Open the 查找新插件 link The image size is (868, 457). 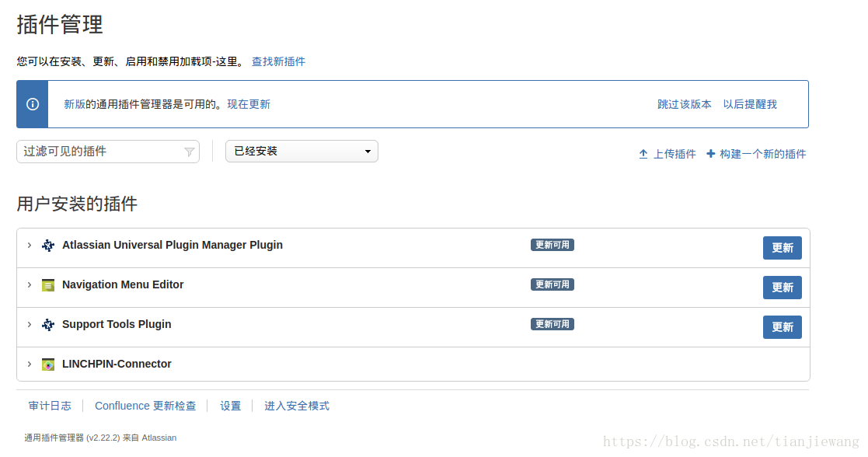click(278, 61)
